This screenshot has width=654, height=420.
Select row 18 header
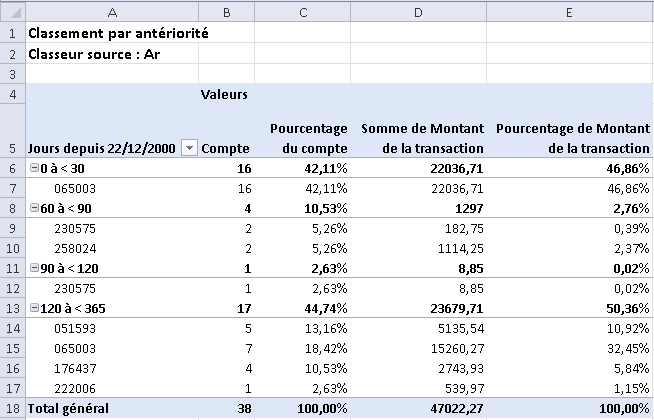click(12, 409)
